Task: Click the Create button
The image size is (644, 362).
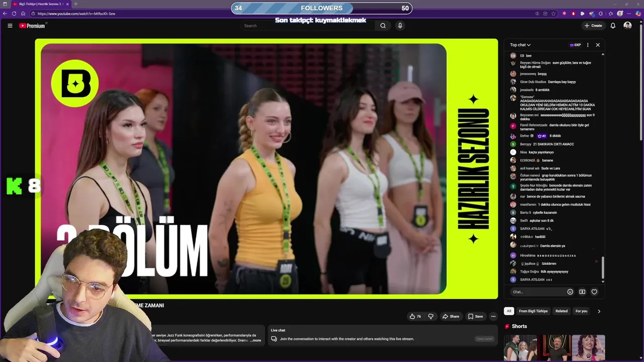Action: [593, 26]
